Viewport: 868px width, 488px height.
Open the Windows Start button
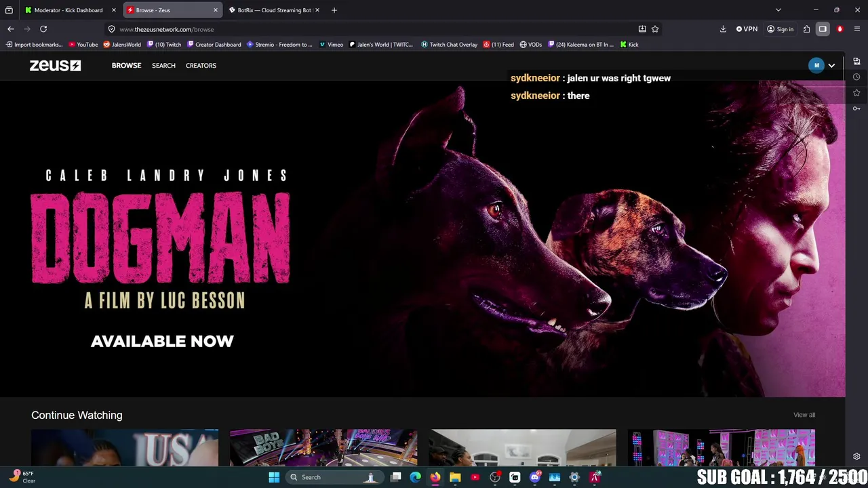tap(274, 477)
